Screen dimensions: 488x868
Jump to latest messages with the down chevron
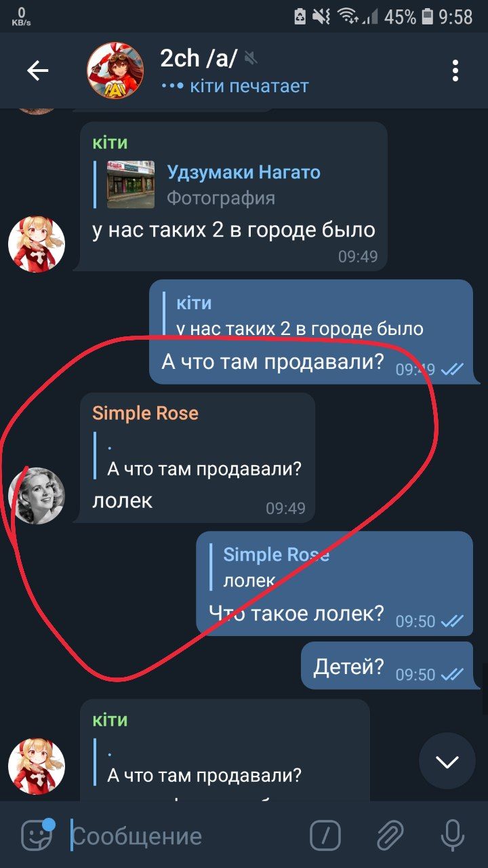coord(447,762)
